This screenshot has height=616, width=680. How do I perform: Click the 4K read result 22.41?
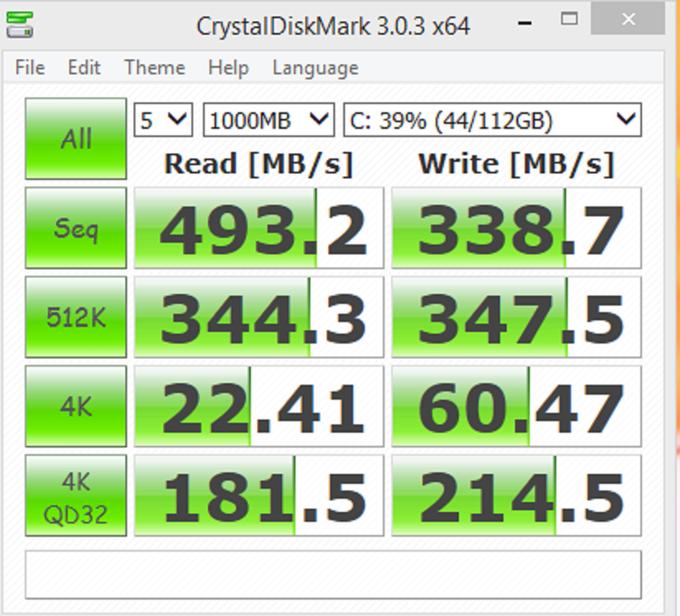pyautogui.click(x=259, y=406)
